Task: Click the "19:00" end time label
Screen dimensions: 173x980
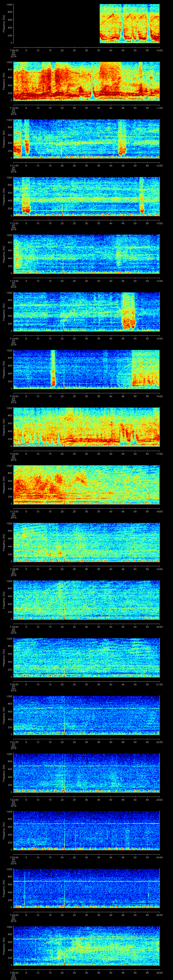Action: pos(160,569)
